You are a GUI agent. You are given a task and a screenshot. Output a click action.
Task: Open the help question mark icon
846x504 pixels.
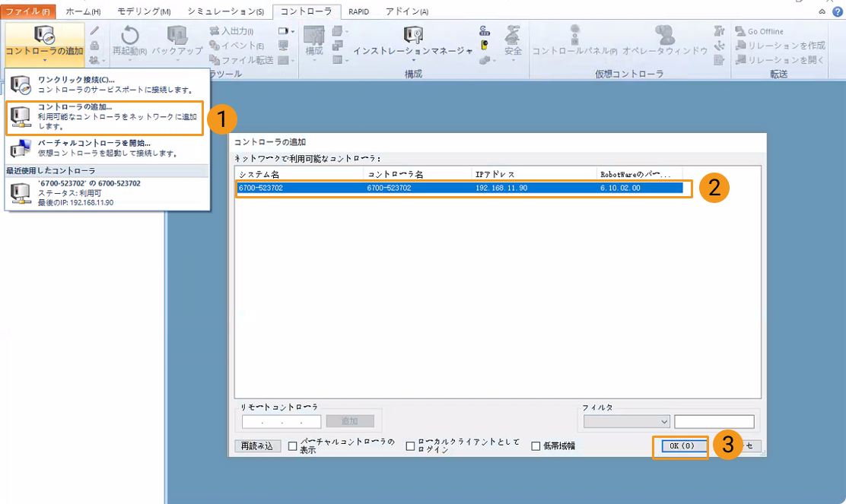(x=837, y=11)
